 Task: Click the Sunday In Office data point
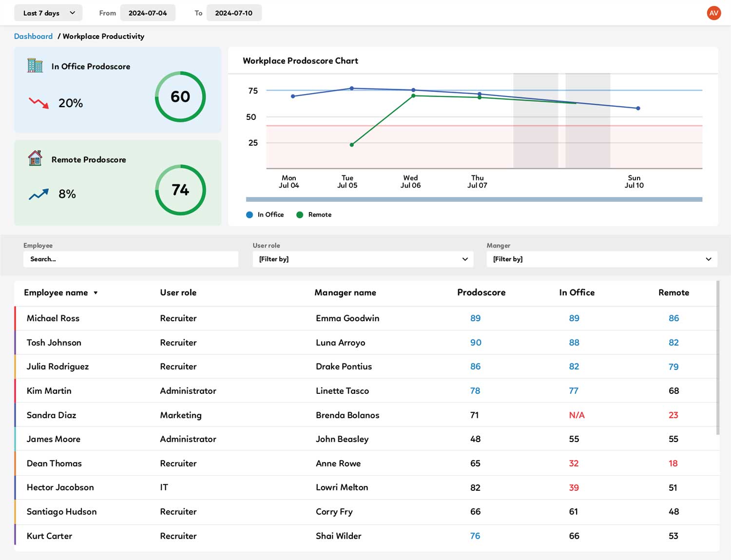(637, 108)
